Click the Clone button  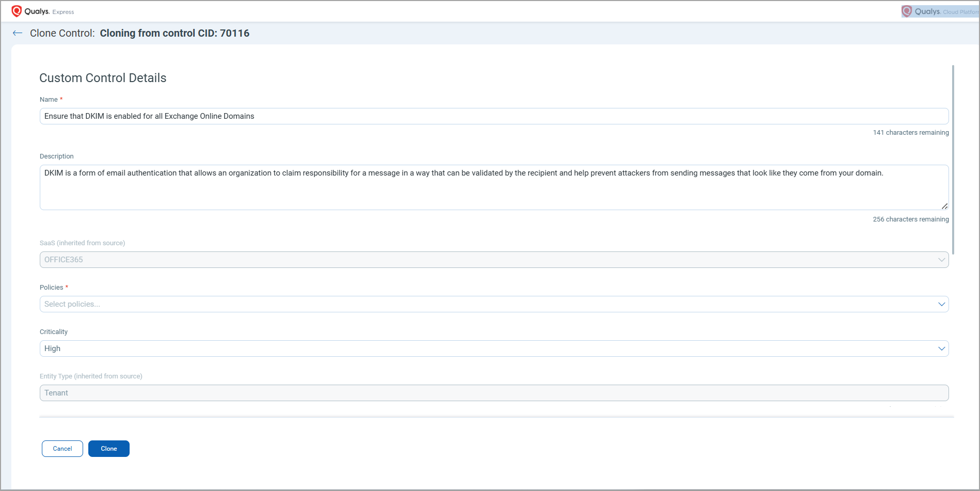[109, 449]
